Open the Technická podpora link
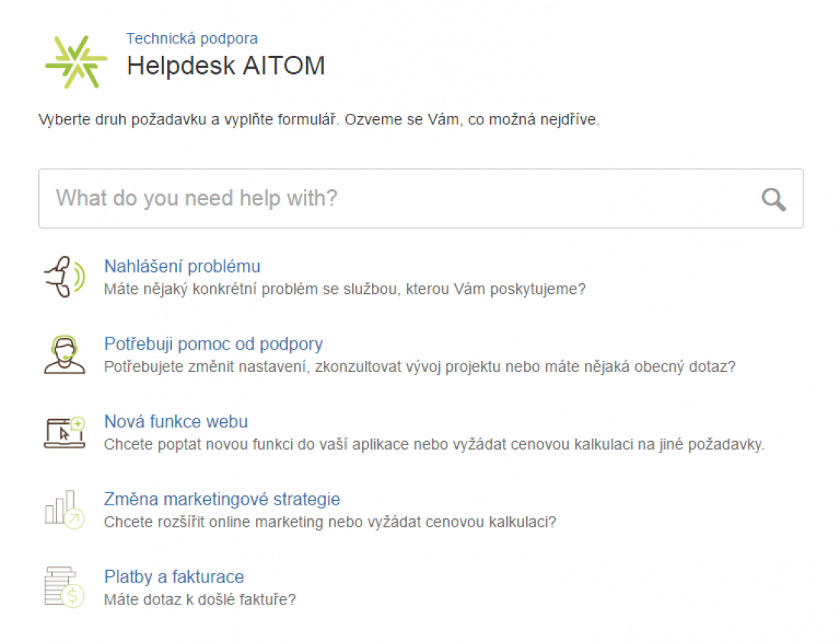The image size is (840, 642). (x=192, y=38)
